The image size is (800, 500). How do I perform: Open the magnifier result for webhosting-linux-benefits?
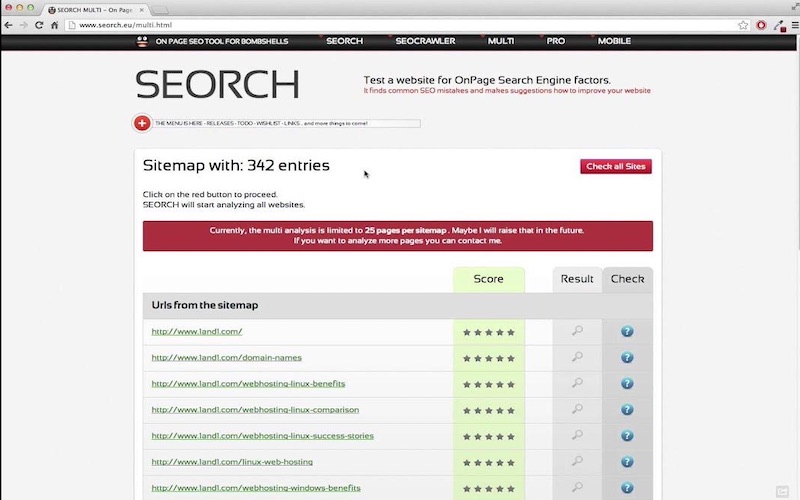point(577,383)
